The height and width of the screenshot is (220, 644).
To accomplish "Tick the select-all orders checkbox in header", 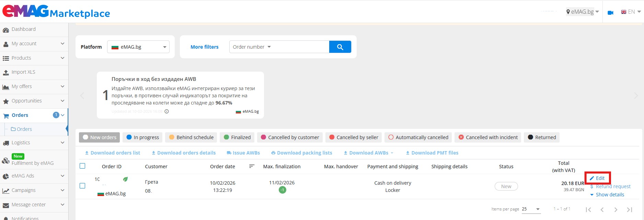I will pos(82,166).
